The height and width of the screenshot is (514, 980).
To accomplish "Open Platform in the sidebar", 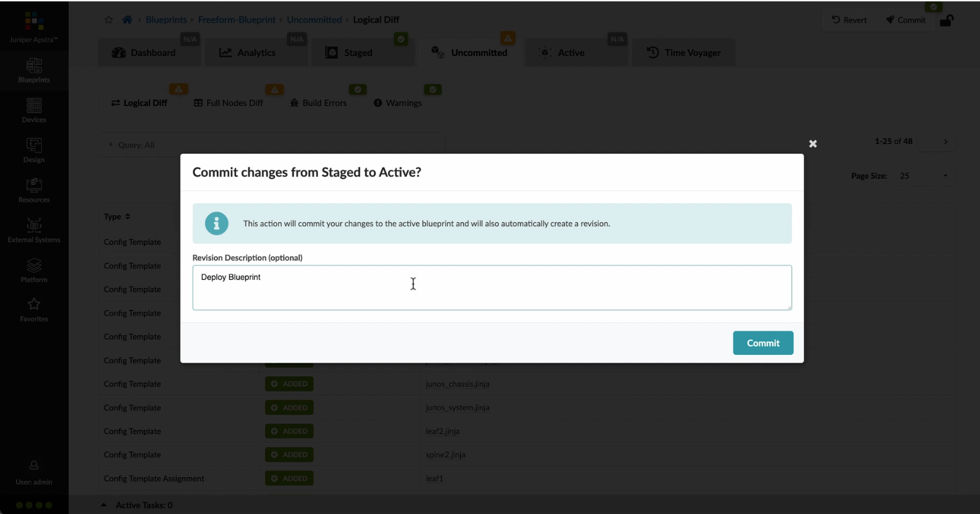I will tap(34, 270).
